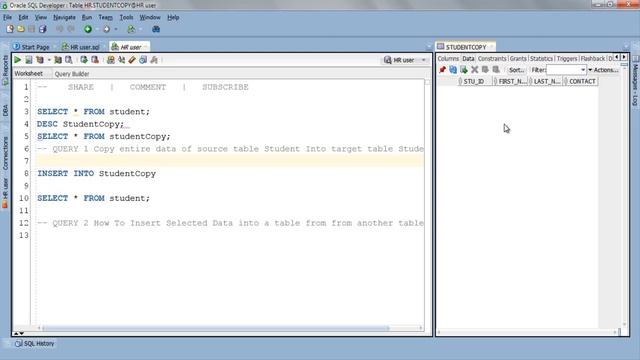The width and height of the screenshot is (640, 360).
Task: Click the SQL History icon in worksheet toolbar
Action: tap(143, 60)
